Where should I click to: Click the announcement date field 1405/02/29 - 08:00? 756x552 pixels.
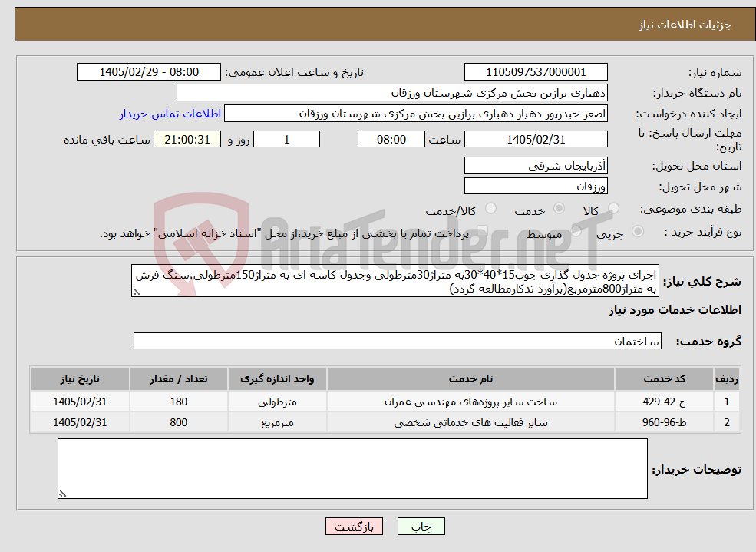coord(148,72)
